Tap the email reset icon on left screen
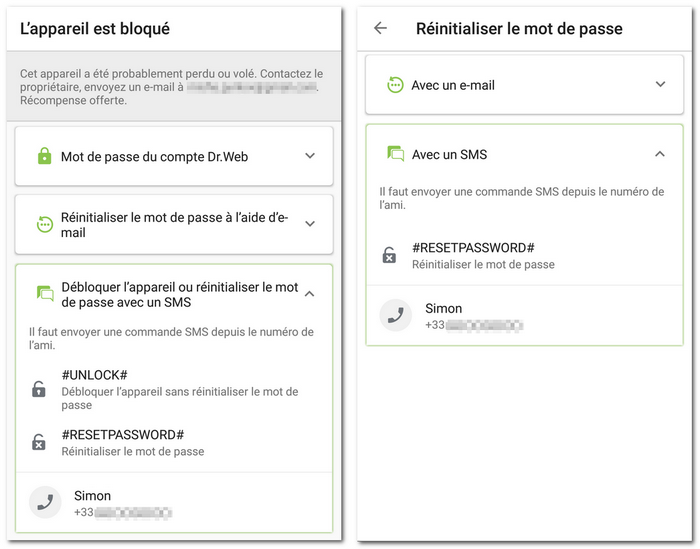 coord(45,224)
